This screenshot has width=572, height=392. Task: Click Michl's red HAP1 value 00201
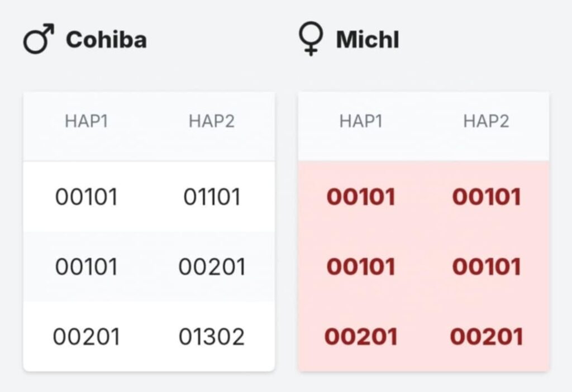361,336
